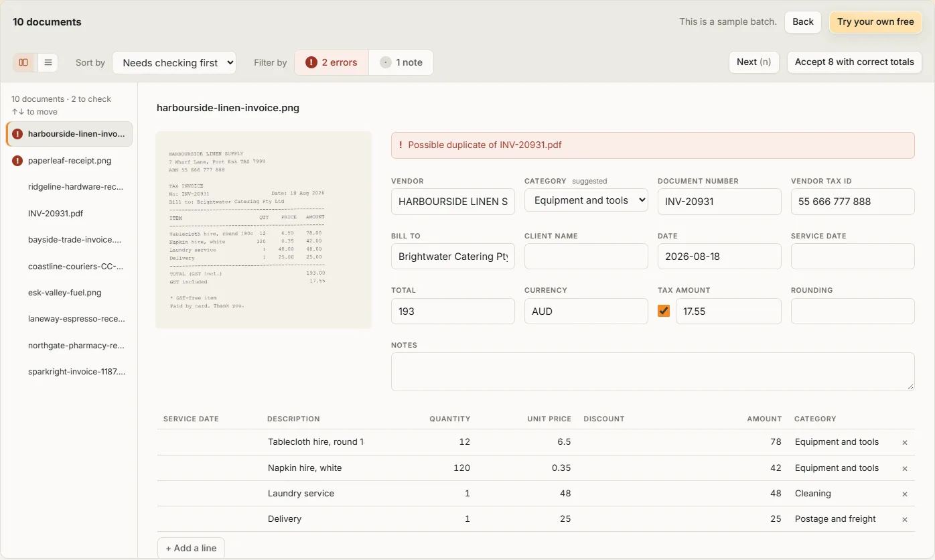Remove the Tablecloth hire line item

905,442
